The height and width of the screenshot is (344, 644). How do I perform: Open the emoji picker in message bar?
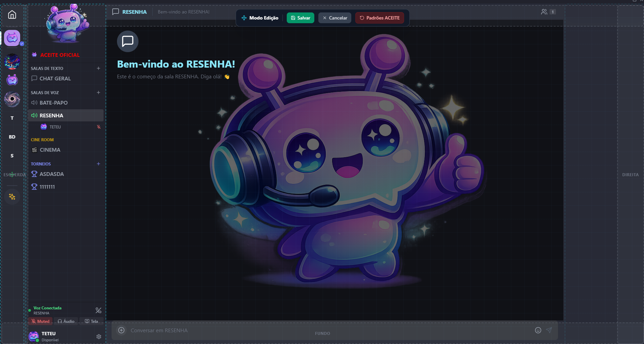click(x=538, y=330)
